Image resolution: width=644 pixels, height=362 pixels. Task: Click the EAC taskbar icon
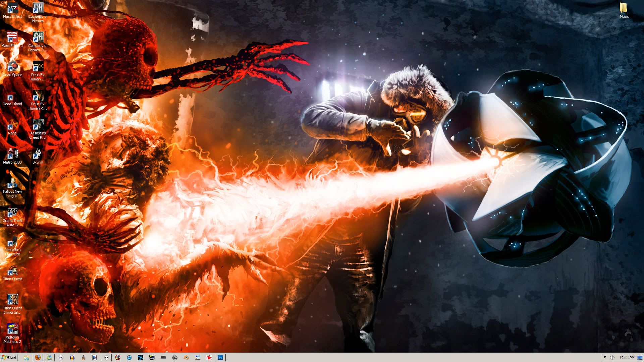click(x=61, y=358)
